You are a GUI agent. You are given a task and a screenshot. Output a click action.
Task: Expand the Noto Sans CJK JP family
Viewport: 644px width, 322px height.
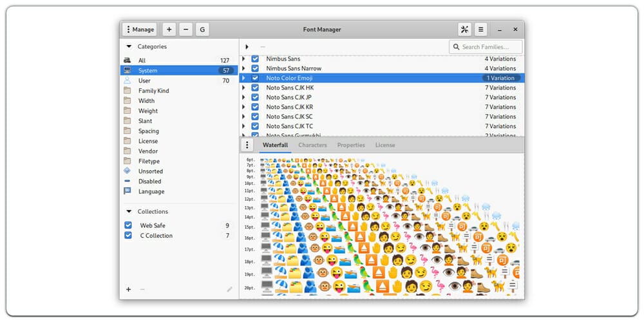tap(243, 97)
